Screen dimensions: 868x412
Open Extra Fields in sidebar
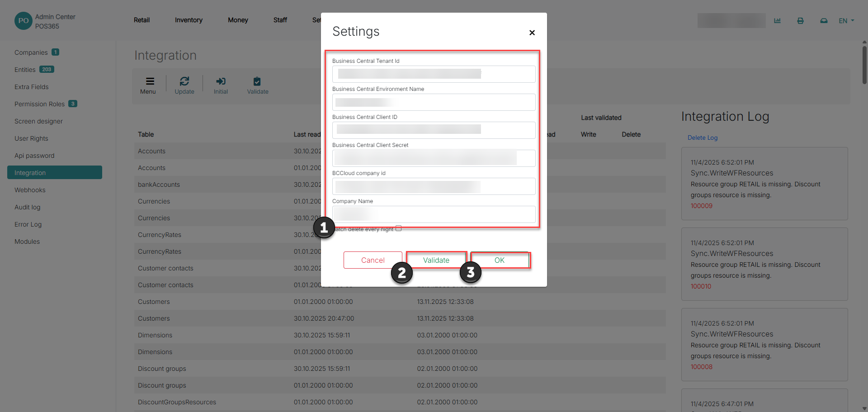(x=31, y=87)
